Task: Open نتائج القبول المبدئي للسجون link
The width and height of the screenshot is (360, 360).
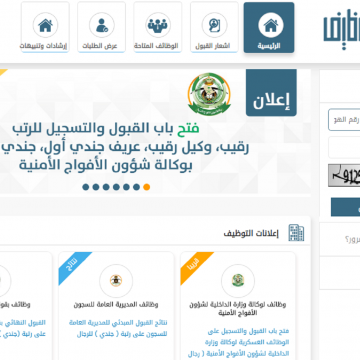Action: (x=118, y=328)
